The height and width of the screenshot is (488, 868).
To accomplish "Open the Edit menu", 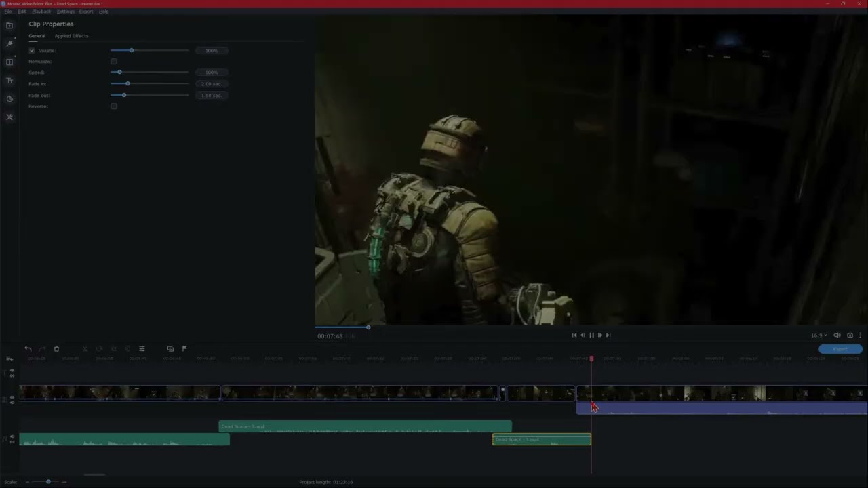I will [x=22, y=12].
